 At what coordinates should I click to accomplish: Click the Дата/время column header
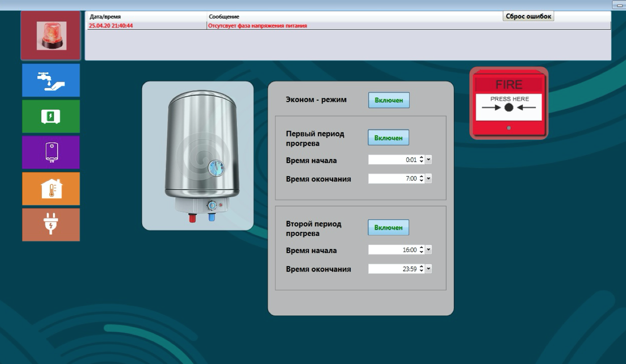(x=146, y=17)
